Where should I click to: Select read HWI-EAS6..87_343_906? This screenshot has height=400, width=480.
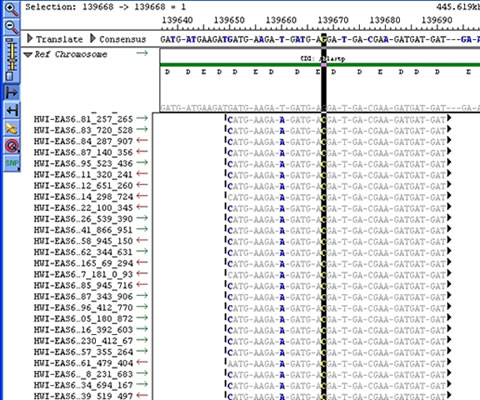coord(83,296)
